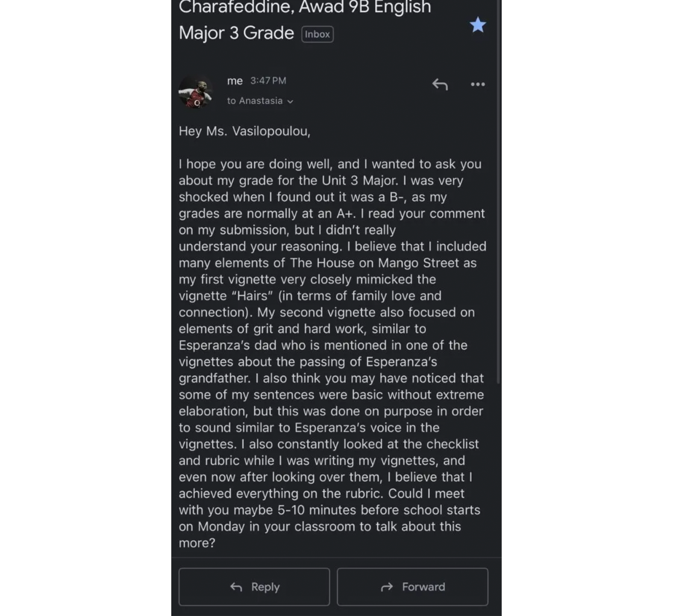Image resolution: width=673 pixels, height=616 pixels.
Task: Click the greeting line "Hey Ms. Vasilopoulou,"
Action: point(244,131)
